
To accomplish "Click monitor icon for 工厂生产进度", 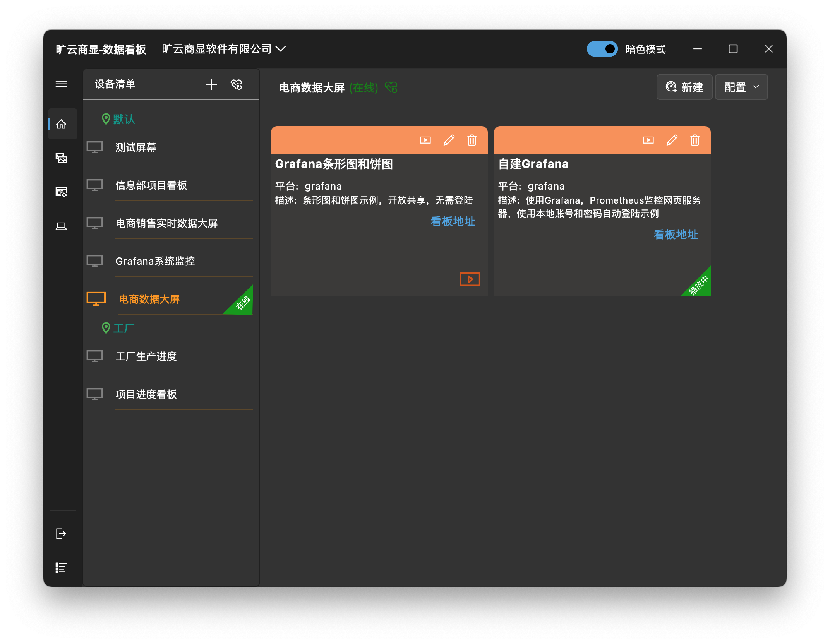I will pos(95,356).
